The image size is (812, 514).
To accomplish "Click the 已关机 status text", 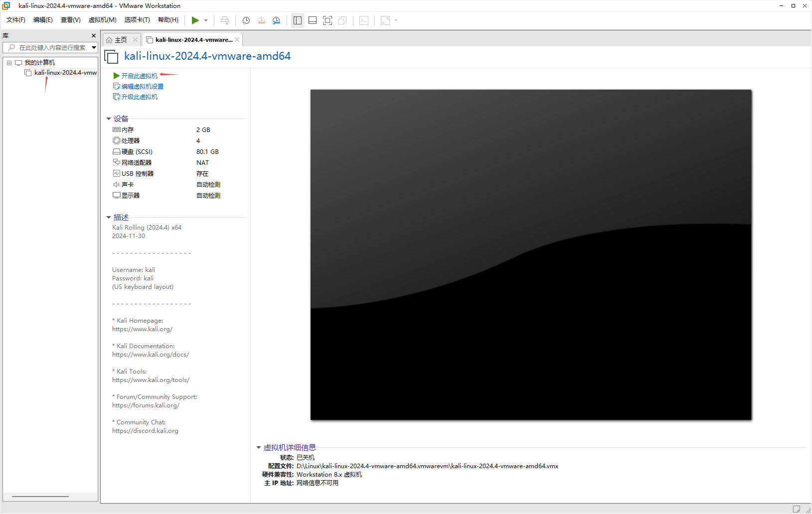I will pyautogui.click(x=306, y=458).
